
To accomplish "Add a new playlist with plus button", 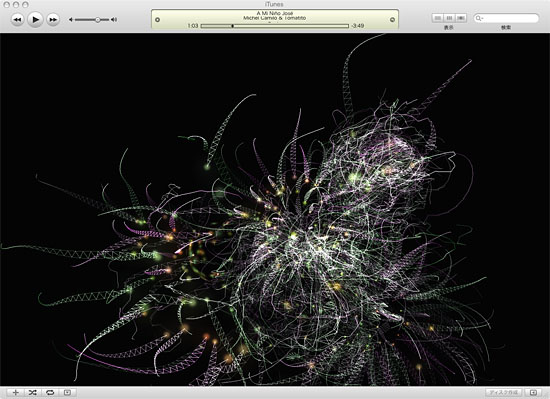I will tap(15, 393).
